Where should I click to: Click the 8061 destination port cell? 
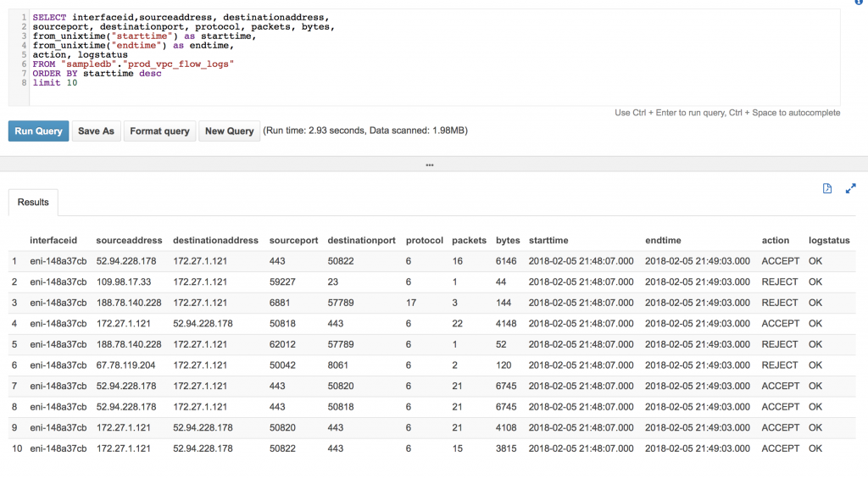(x=339, y=365)
